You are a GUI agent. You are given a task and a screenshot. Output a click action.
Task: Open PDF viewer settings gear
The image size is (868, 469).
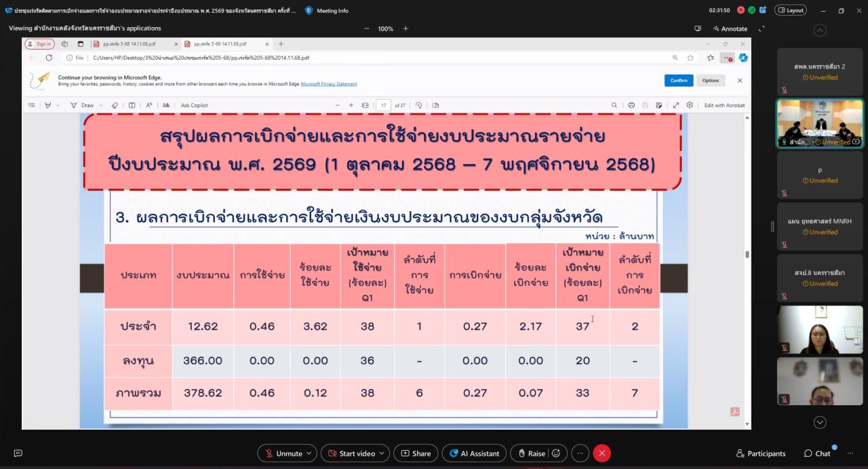(690, 105)
